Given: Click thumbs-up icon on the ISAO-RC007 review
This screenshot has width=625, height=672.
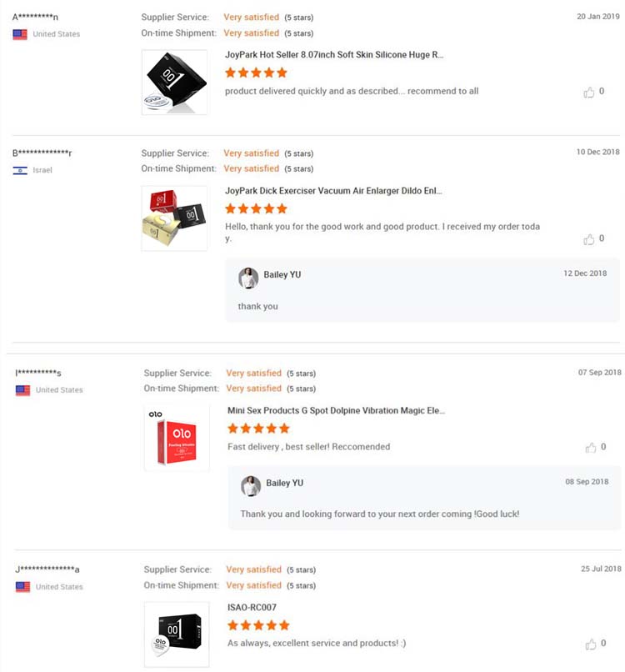Looking at the screenshot, I should [x=592, y=644].
